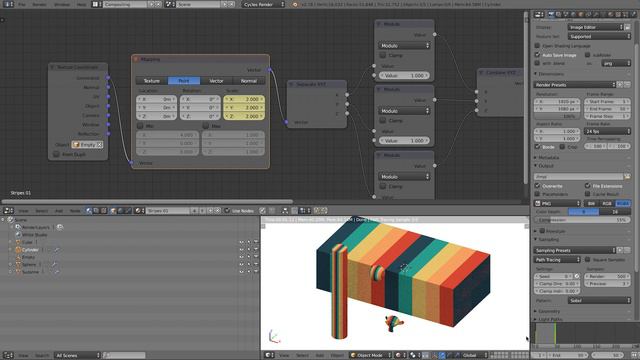Select the Vector type in Mapping node
The width and height of the screenshot is (640, 360).
click(x=216, y=81)
